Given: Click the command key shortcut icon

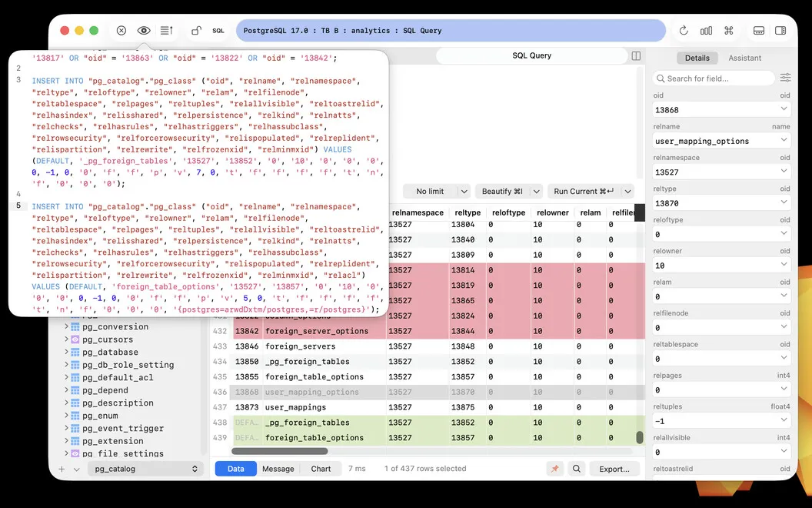Looking at the screenshot, I should (x=729, y=31).
